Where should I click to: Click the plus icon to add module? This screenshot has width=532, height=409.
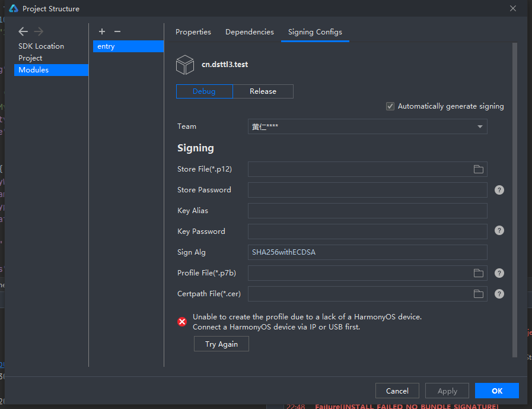pyautogui.click(x=102, y=31)
